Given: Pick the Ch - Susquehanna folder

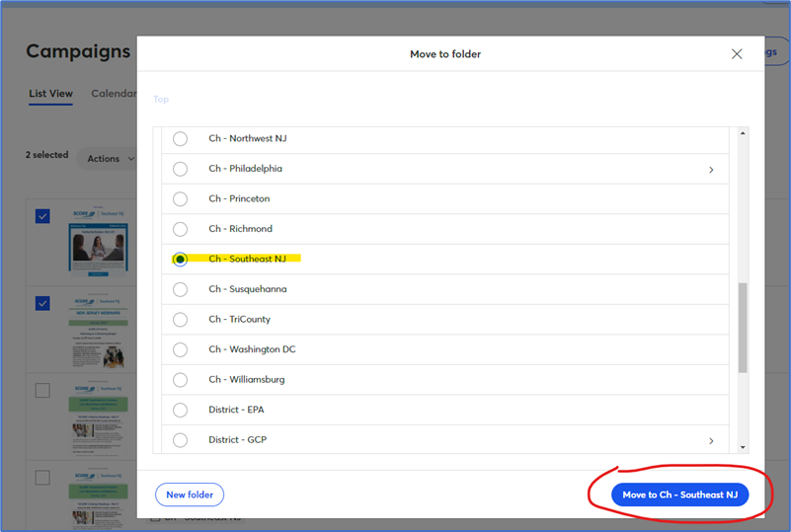Looking at the screenshot, I should pyautogui.click(x=180, y=289).
